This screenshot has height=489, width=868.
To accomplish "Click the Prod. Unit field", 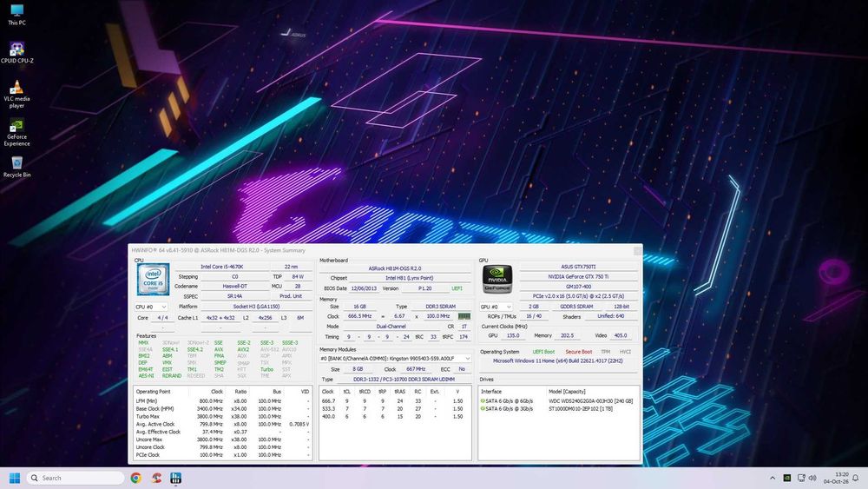I will tap(291, 296).
